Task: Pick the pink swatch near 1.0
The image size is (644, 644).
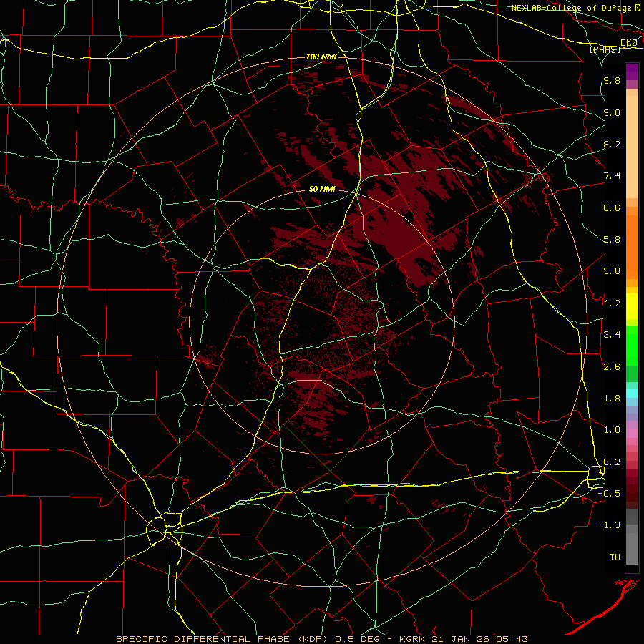Action: click(x=632, y=433)
